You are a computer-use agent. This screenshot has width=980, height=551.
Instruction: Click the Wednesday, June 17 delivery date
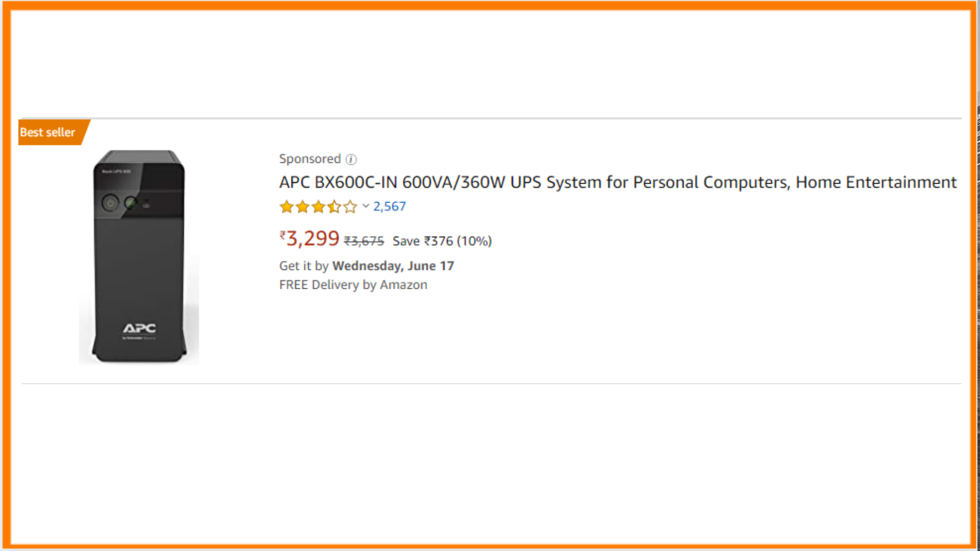tap(393, 266)
